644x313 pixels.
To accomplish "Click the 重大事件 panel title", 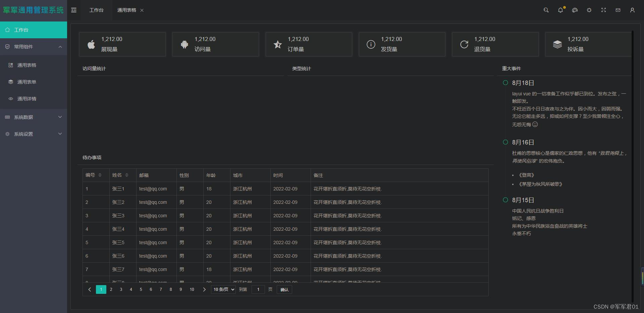I will pyautogui.click(x=512, y=69).
